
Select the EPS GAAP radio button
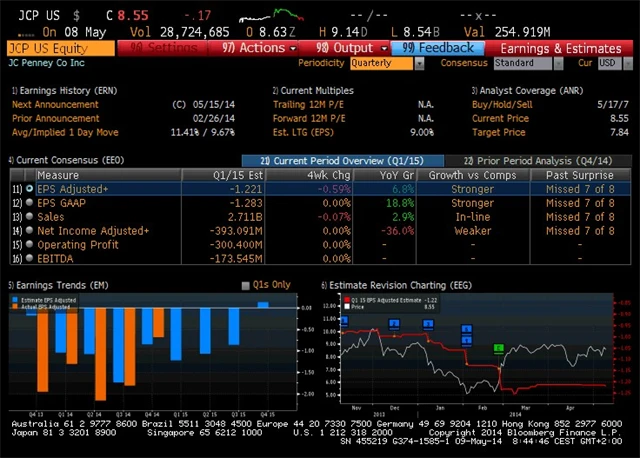[x=29, y=202]
